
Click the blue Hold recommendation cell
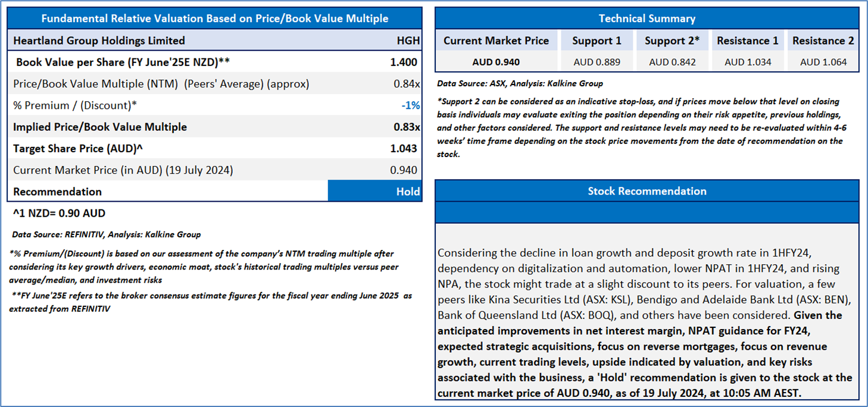pyautogui.click(x=375, y=192)
